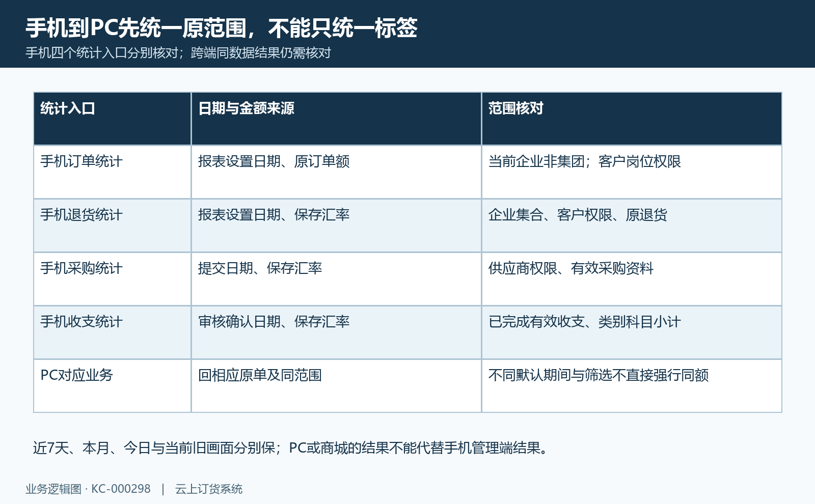Screen dimensions: 815x504
Task: Click the cell 手机采购统计
Action: click(112, 279)
